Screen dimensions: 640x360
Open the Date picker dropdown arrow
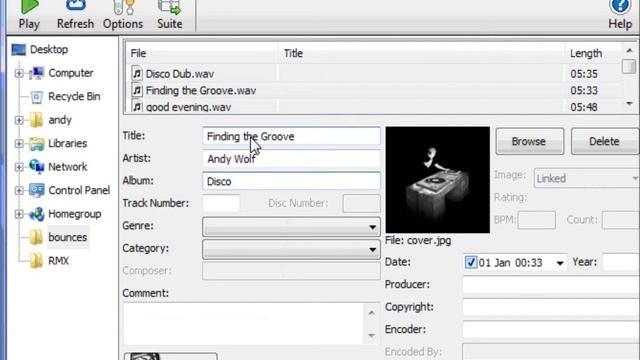pos(560,263)
